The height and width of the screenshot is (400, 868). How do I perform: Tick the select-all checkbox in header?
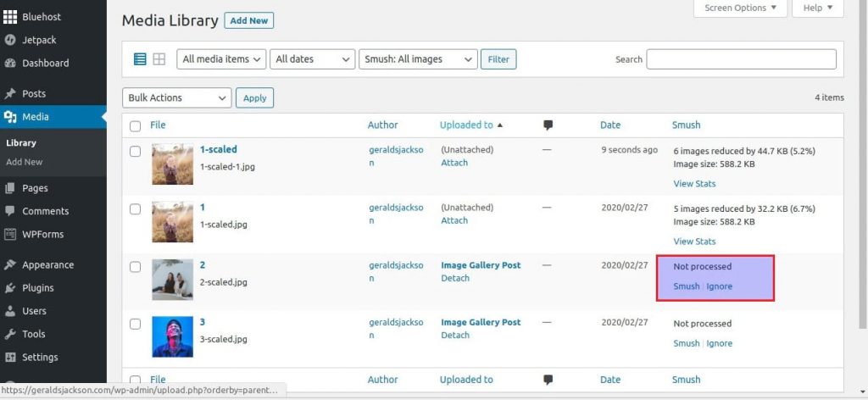(135, 126)
